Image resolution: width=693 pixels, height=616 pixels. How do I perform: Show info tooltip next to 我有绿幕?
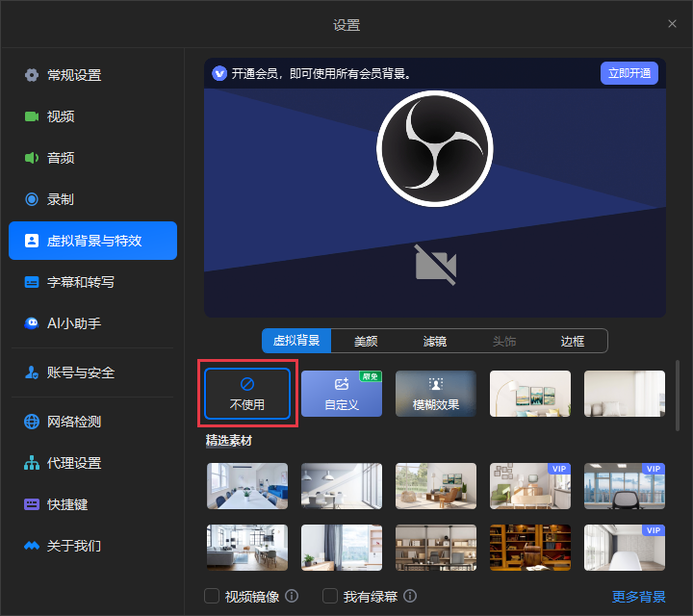pos(410,596)
